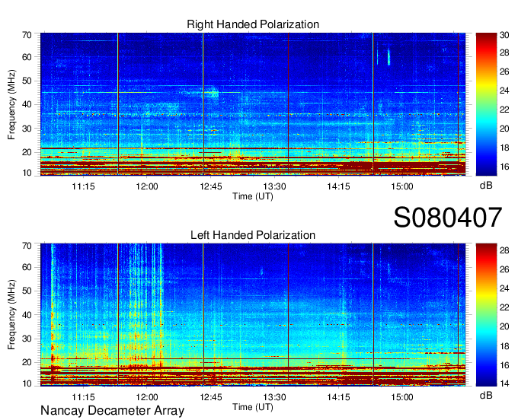Click the right-handed polarization spectrogram image

tap(253, 104)
